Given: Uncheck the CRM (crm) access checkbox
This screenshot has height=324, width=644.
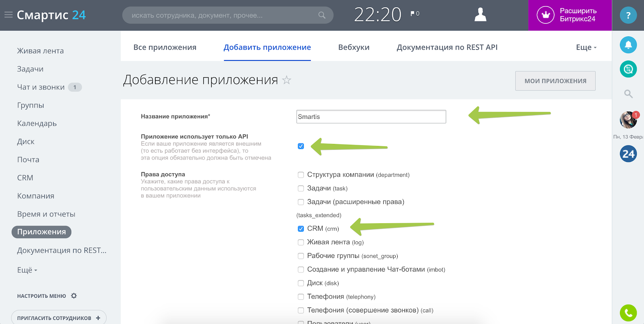Looking at the screenshot, I should 301,228.
